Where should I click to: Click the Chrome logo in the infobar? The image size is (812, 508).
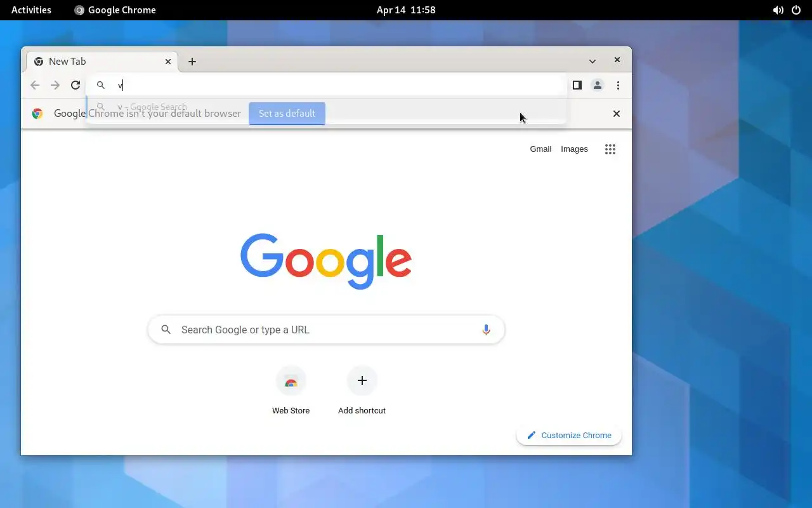coord(37,114)
